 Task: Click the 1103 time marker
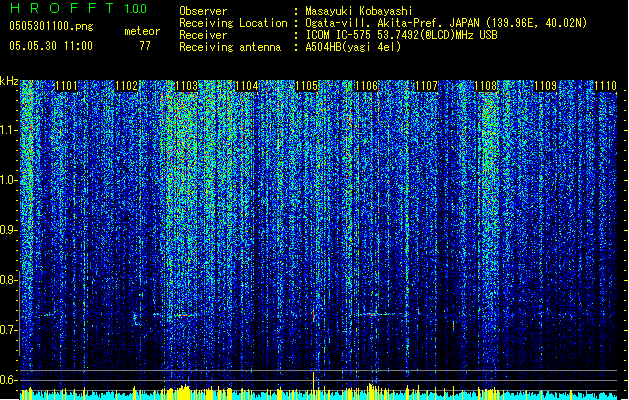(187, 86)
